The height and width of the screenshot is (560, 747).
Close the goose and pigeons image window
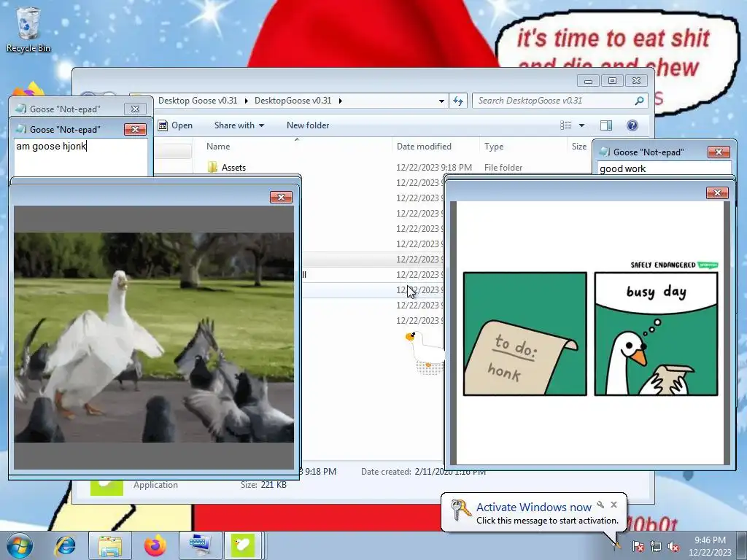click(x=281, y=197)
